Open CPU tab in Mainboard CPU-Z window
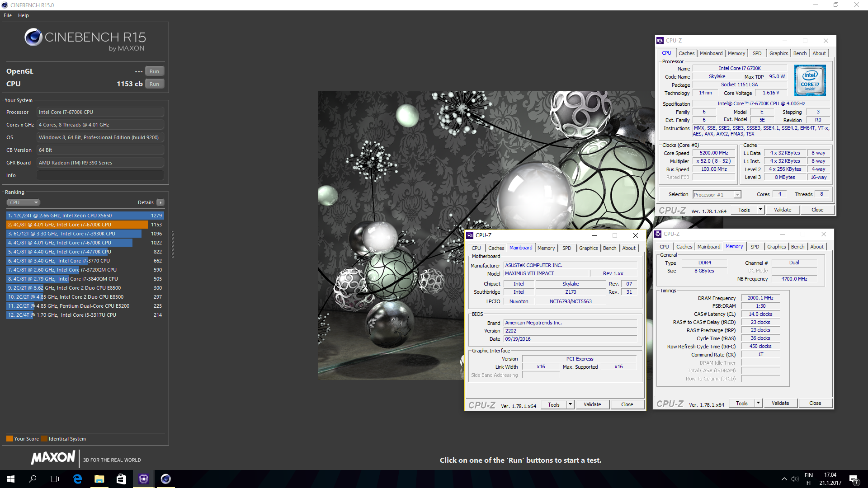 tap(476, 248)
